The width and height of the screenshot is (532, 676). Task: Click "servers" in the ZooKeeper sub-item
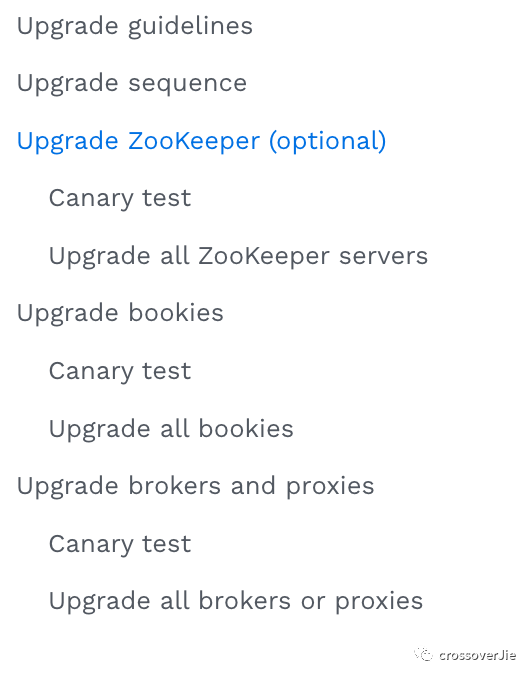[x=383, y=257]
